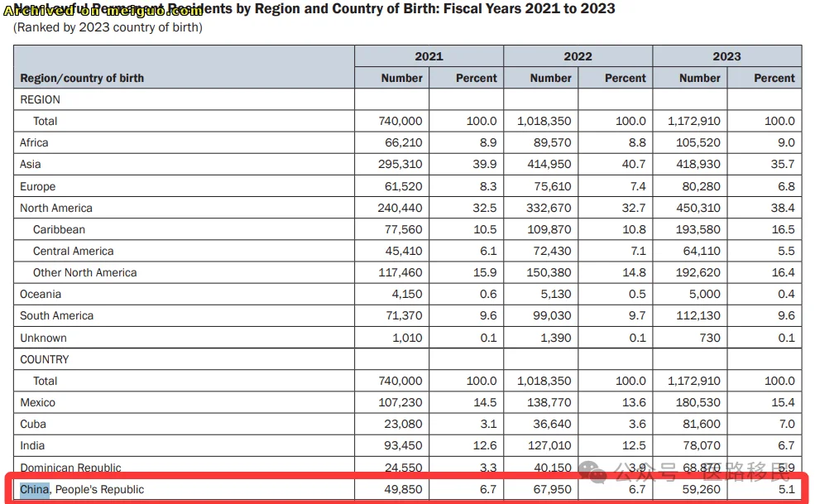Select the Central America row label
815x504 pixels.
pyautogui.click(x=73, y=251)
